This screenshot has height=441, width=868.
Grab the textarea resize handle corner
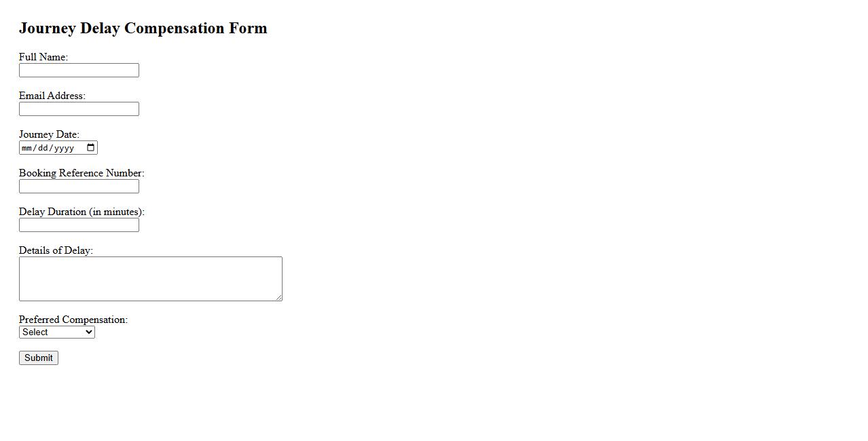[x=278, y=297]
